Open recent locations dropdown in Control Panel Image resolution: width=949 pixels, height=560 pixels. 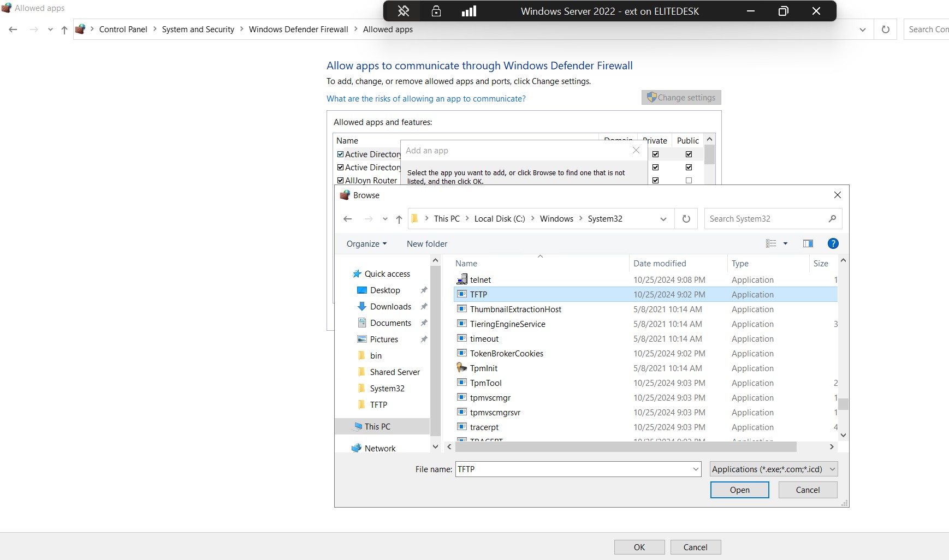(50, 29)
